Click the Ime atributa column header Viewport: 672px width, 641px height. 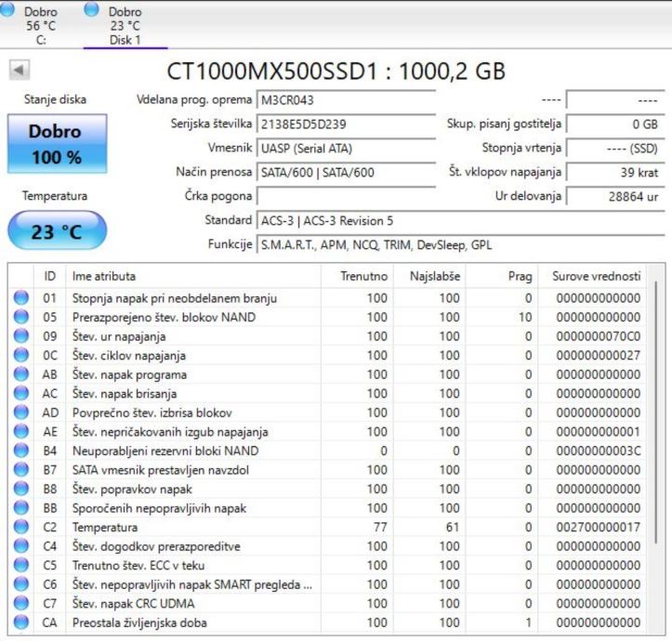tap(192, 276)
